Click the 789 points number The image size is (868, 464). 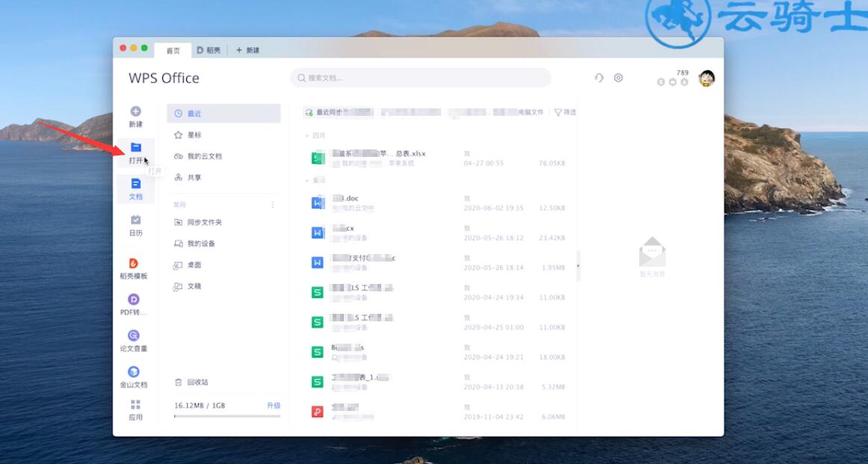pos(682,72)
